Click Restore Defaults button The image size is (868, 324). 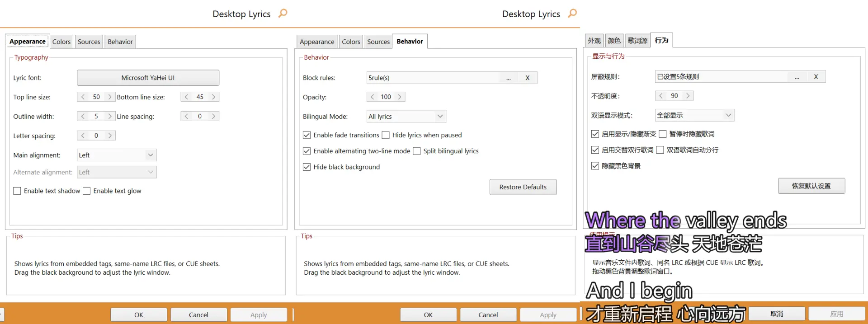tap(523, 187)
